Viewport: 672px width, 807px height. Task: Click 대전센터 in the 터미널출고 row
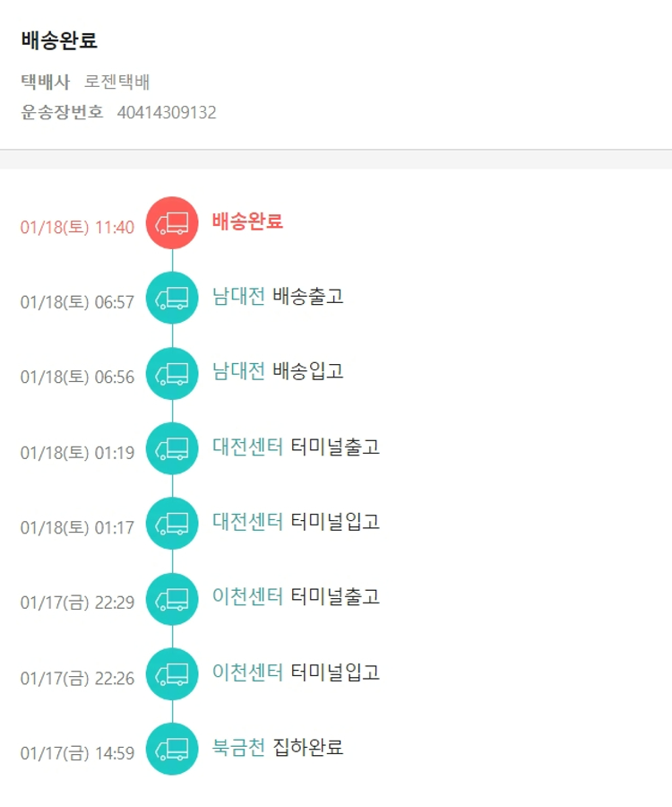tap(247, 447)
